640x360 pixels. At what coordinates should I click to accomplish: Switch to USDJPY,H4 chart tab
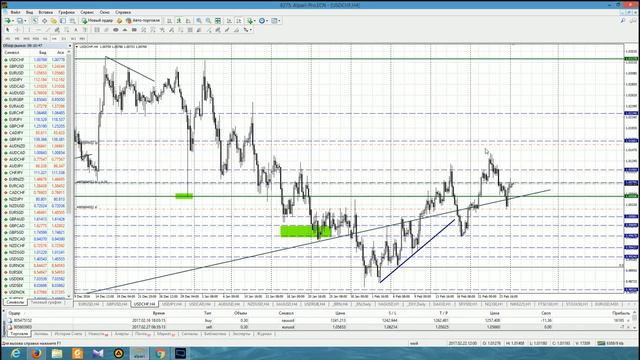tap(171, 304)
